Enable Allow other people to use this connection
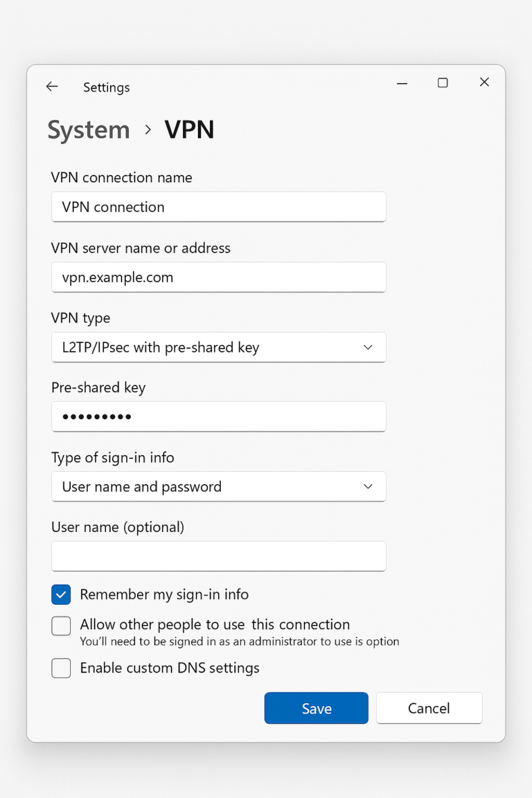Viewport: 532px width, 798px height. click(x=61, y=626)
